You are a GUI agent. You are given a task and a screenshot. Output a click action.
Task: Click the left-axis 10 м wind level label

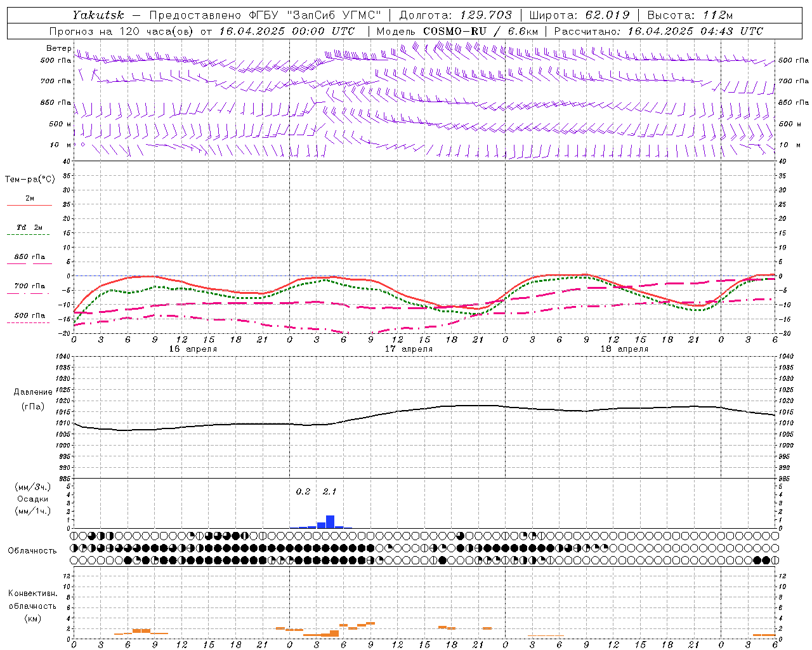[x=61, y=145]
